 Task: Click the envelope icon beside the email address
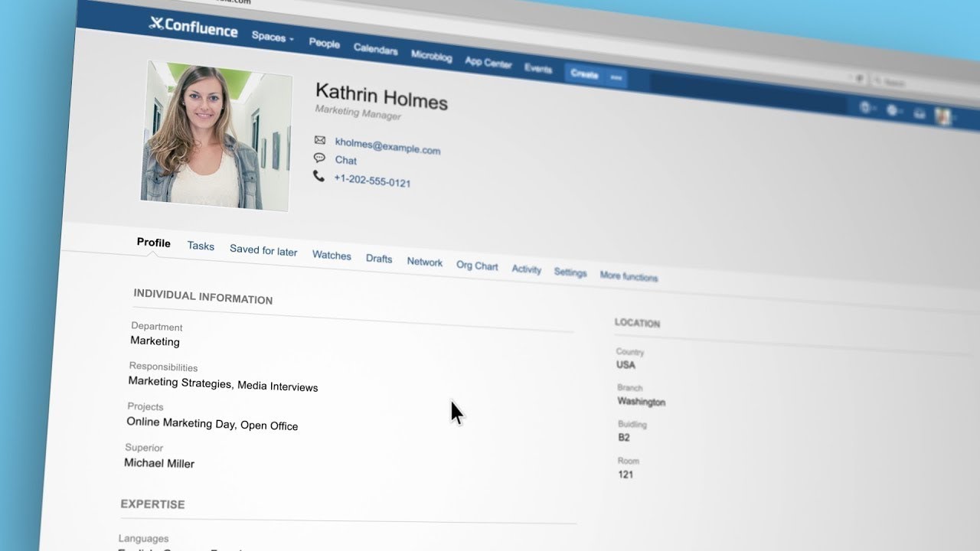click(320, 140)
